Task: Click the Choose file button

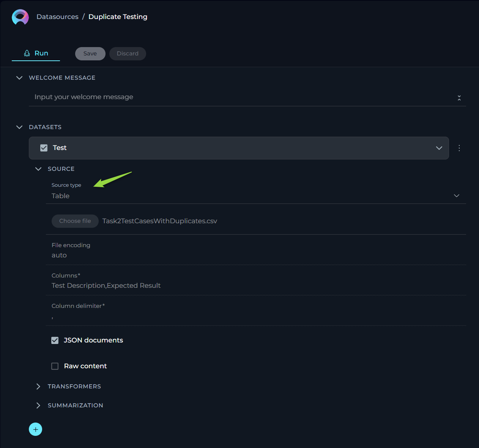Action: click(75, 221)
